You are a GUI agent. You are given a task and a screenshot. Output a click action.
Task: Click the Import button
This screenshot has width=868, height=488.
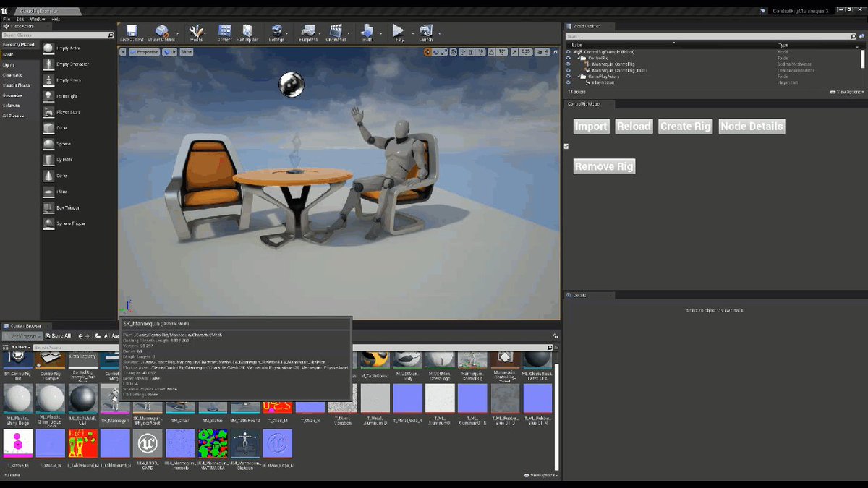tap(591, 126)
